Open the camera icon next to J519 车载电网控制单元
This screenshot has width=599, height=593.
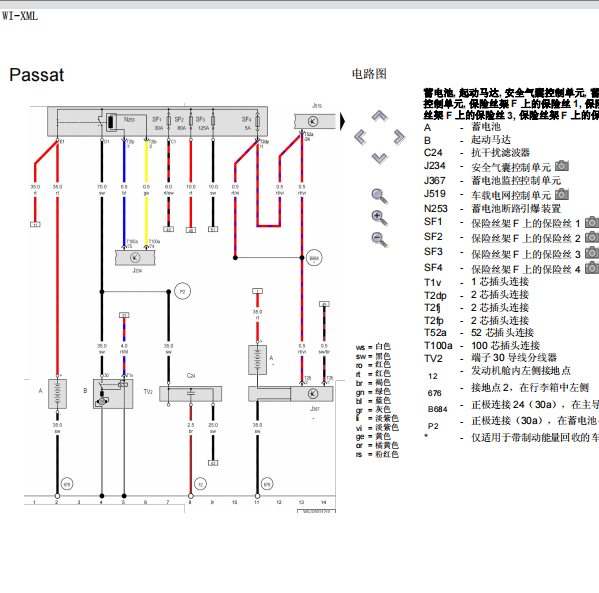(x=562, y=194)
